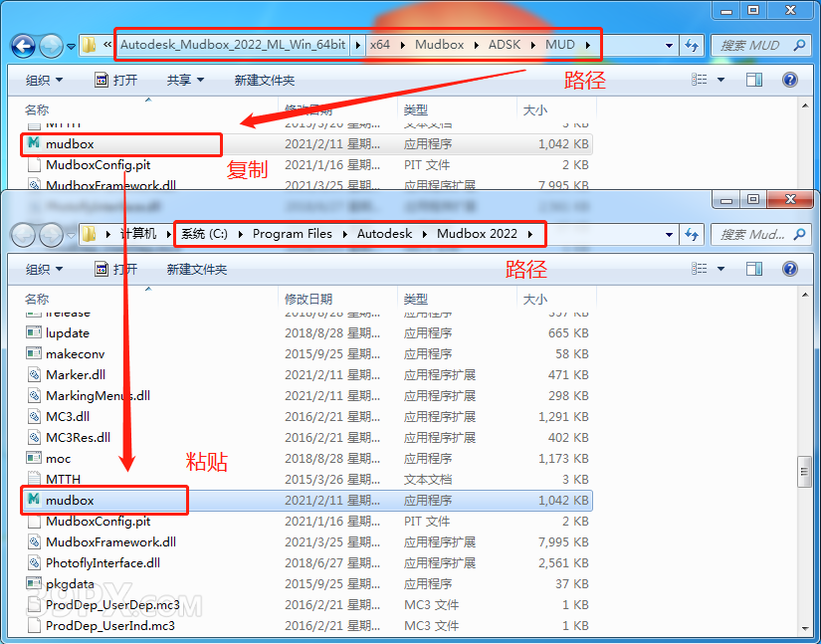Sort by the 大小 column header in the lower window
821x644 pixels.
pos(534,299)
